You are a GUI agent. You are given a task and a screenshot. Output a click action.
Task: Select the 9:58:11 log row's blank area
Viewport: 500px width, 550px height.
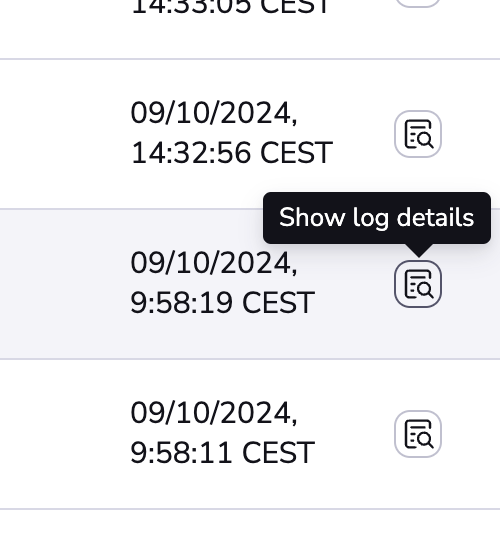point(63,434)
